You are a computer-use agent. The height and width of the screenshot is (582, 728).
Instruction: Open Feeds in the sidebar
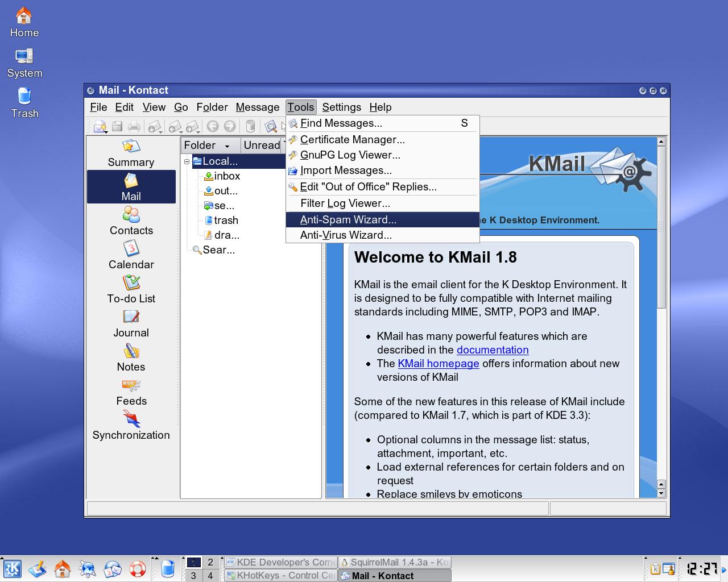tap(131, 392)
